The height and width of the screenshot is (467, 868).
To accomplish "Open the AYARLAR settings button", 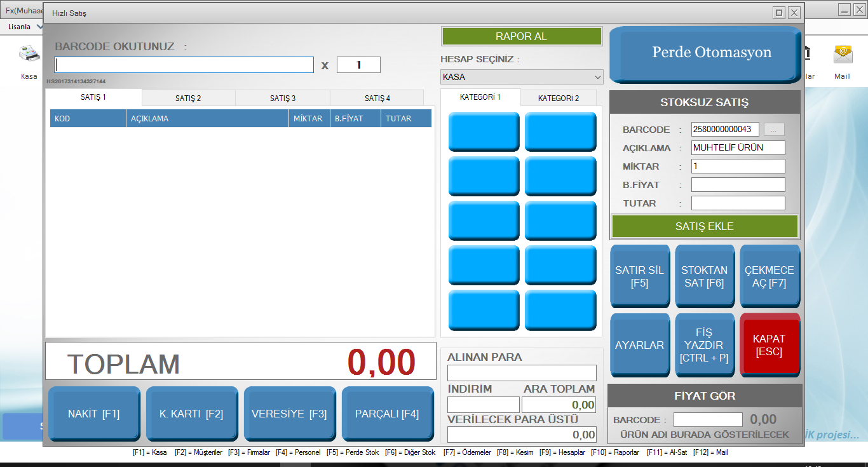I will pyautogui.click(x=639, y=345).
